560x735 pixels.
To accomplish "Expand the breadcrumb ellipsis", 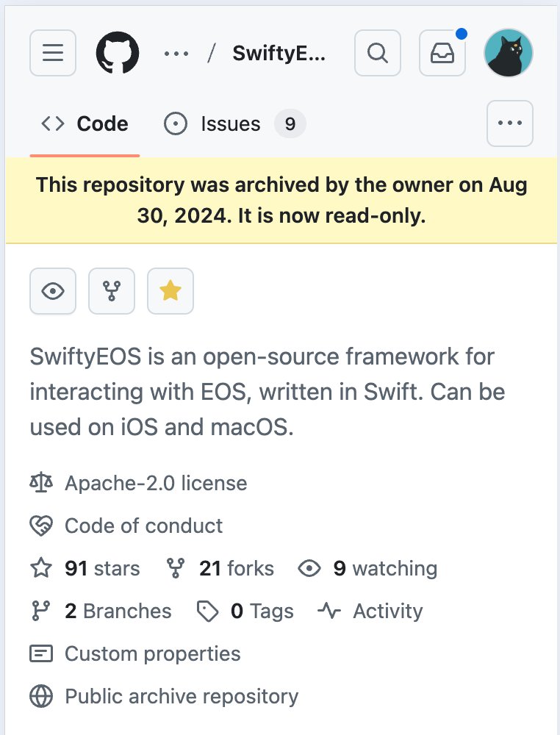I will (x=176, y=53).
